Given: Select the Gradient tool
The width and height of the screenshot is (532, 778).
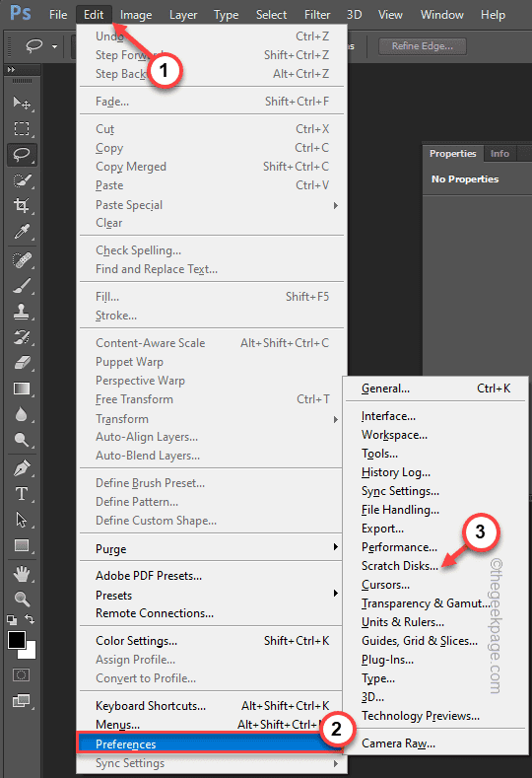Looking at the screenshot, I should coord(22,389).
